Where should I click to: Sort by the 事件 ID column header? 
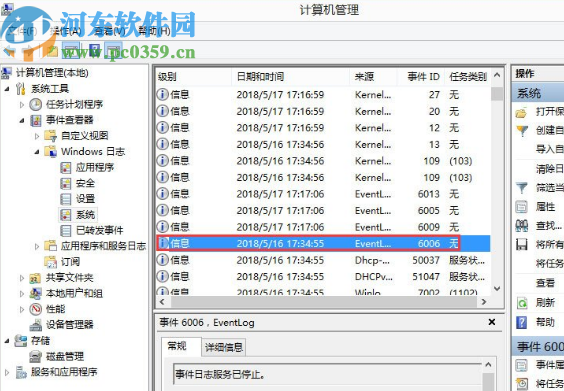tap(421, 77)
